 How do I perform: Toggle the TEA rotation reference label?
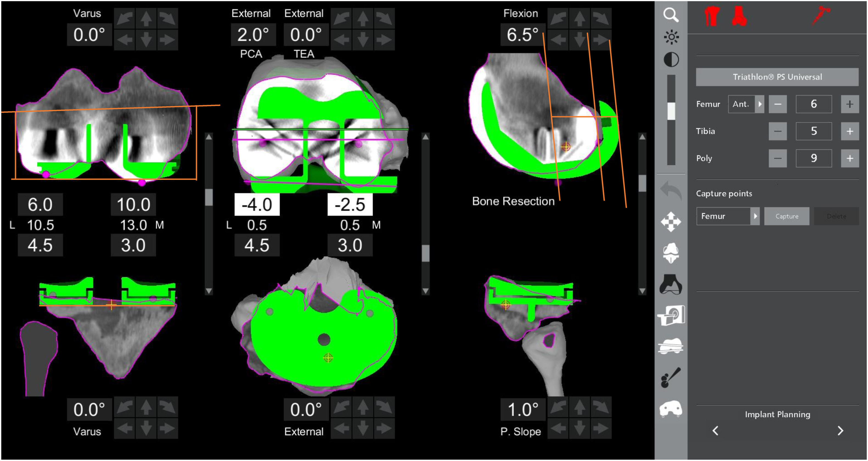pos(304,54)
